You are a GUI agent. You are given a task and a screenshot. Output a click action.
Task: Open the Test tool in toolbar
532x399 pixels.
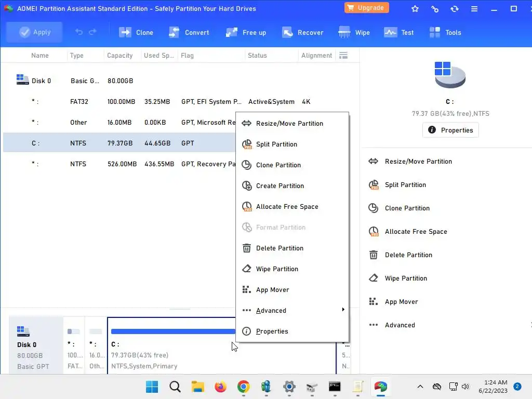(398, 33)
